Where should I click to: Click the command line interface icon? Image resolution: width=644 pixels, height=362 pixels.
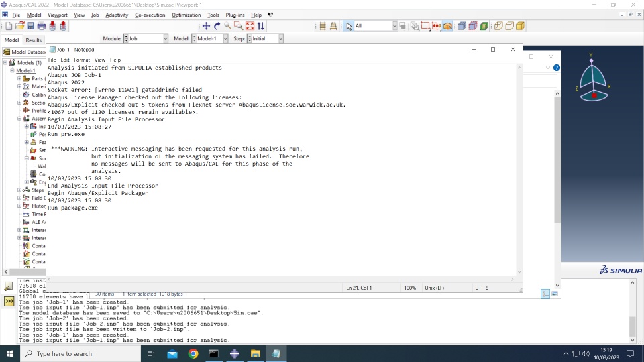9,302
